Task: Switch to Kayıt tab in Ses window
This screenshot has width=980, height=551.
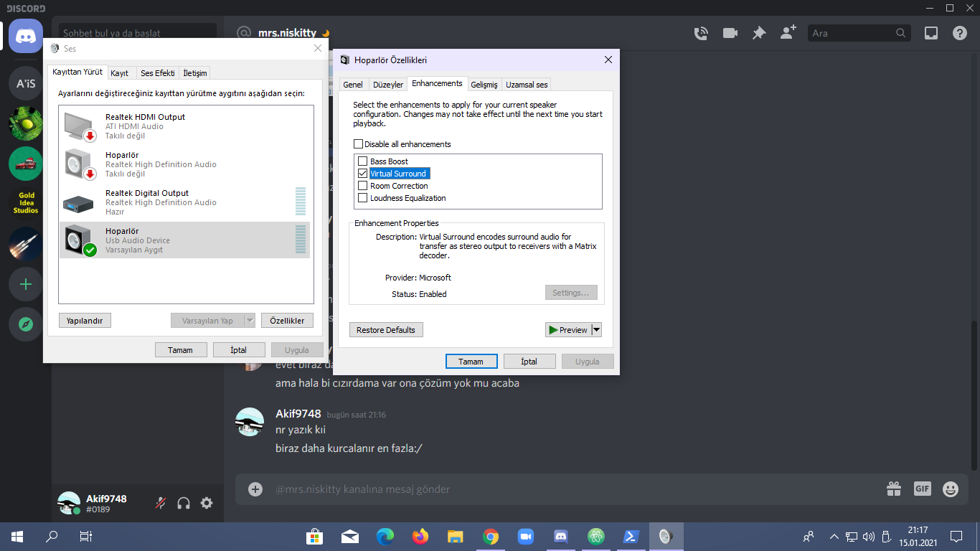Action: 120,73
